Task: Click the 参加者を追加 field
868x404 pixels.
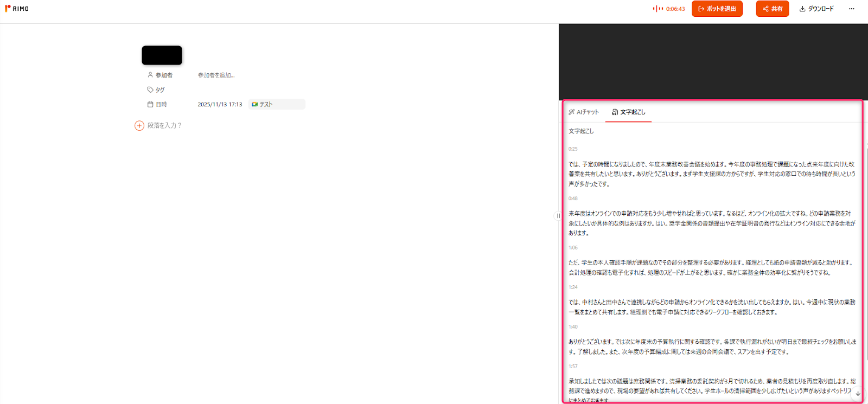Action: [x=216, y=75]
